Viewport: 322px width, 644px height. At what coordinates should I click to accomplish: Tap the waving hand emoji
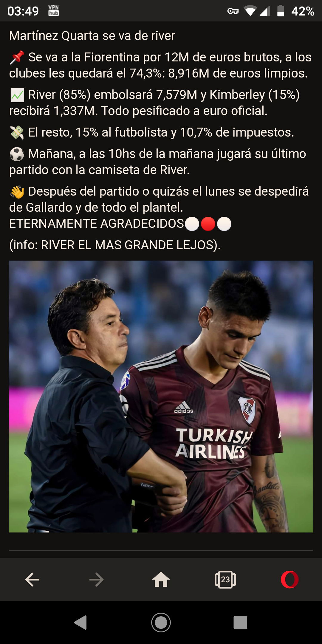(x=17, y=192)
